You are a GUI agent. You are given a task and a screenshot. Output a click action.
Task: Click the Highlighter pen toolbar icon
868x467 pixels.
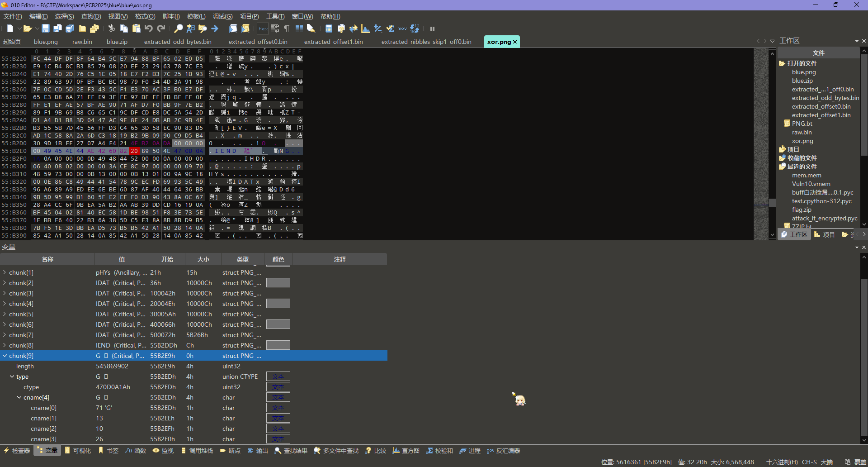tap(311, 29)
